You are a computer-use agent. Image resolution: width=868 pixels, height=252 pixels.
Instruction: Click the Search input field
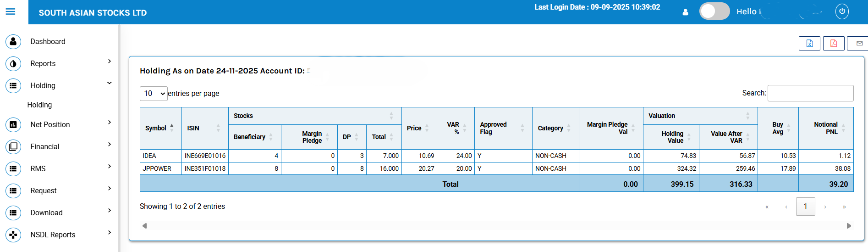click(810, 93)
